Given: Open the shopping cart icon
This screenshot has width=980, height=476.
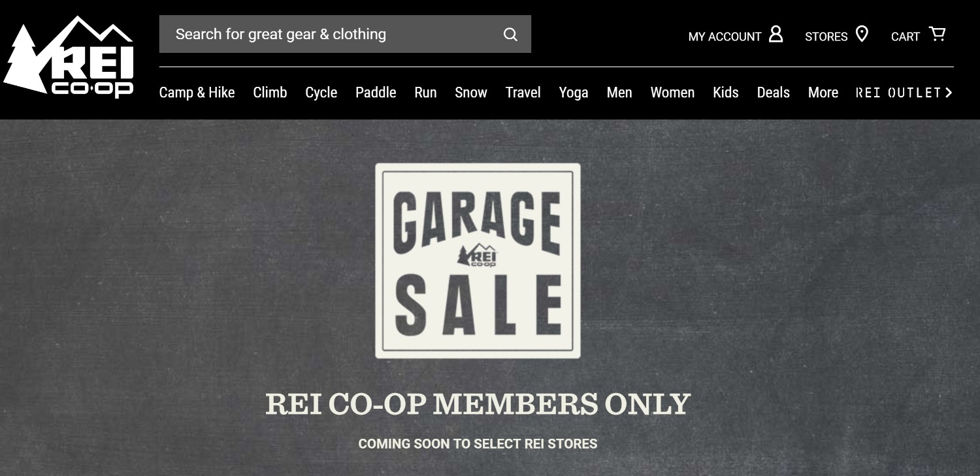Looking at the screenshot, I should pyautogui.click(x=938, y=34).
